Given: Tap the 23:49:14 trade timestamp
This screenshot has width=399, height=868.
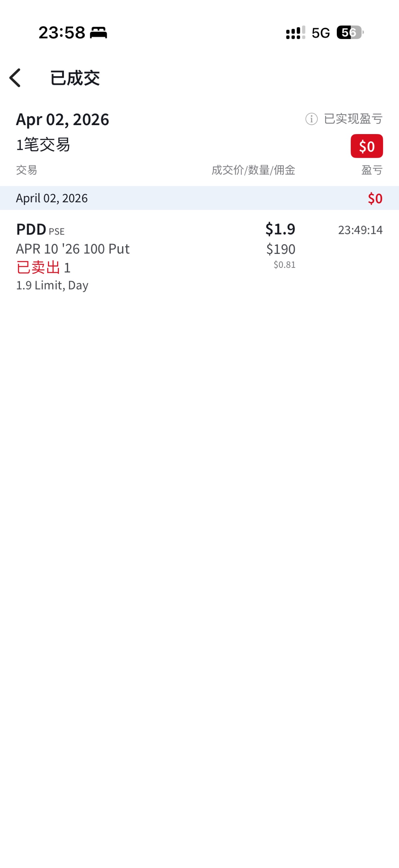Looking at the screenshot, I should point(360,230).
